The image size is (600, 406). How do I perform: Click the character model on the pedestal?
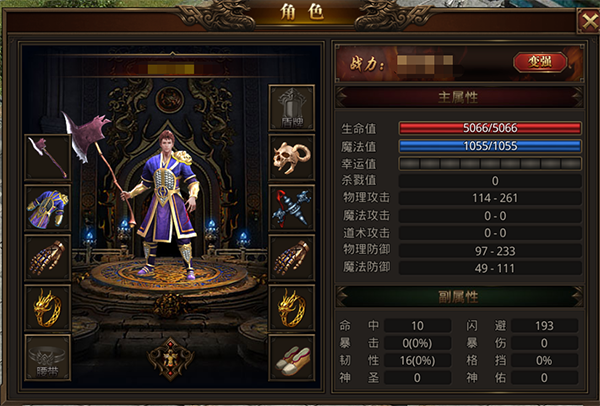point(166,205)
